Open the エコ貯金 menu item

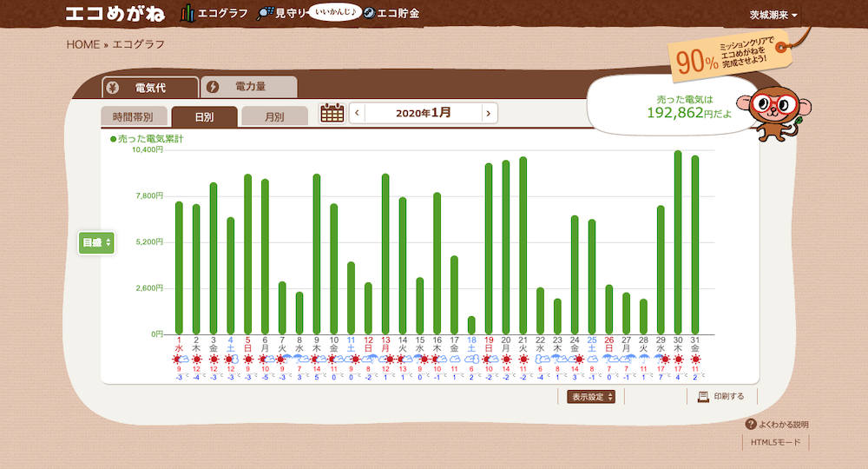point(391,13)
